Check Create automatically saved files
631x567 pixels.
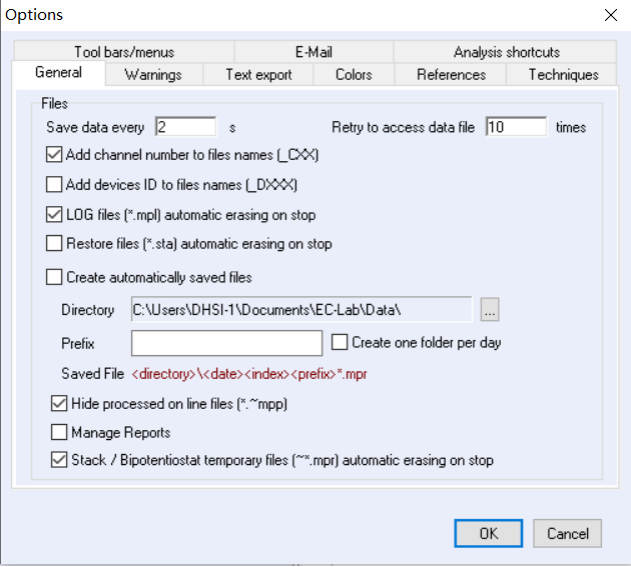click(x=54, y=277)
